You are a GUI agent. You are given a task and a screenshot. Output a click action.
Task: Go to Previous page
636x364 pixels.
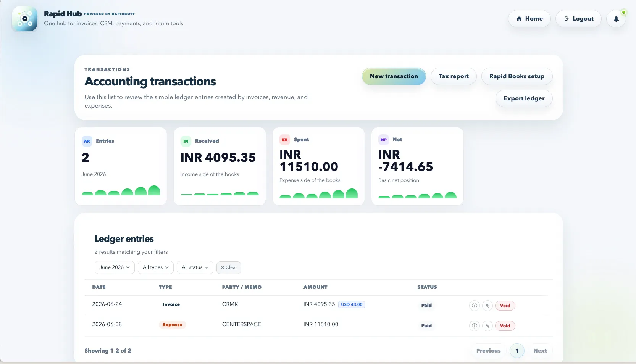(488, 351)
